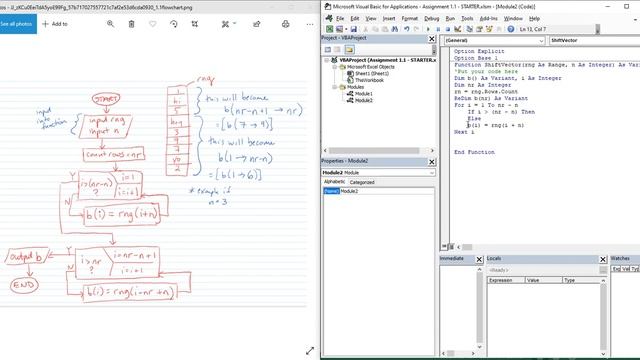Viewport: 640px width, 360px height.
Task: Click the Break pause icon
Action: pyautogui.click(x=438, y=29)
